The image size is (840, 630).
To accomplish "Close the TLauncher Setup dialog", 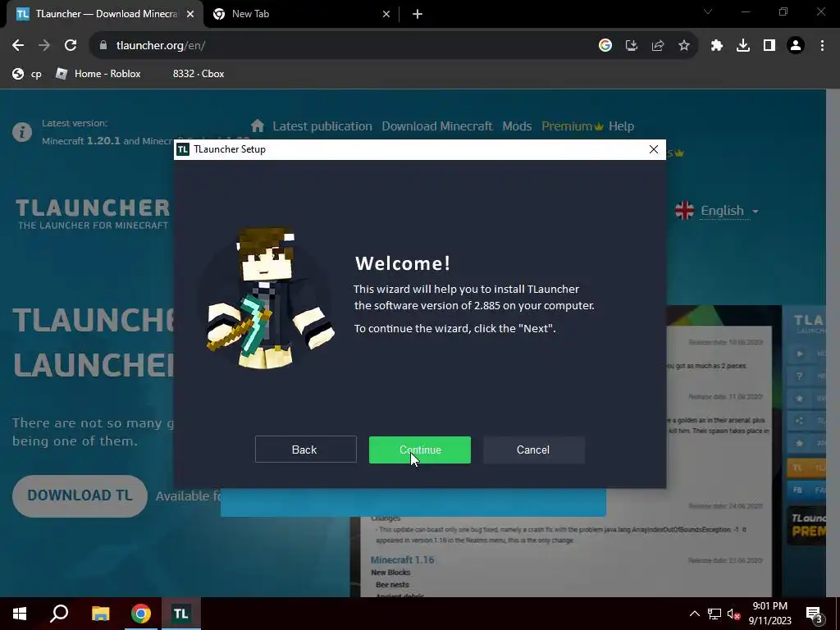I will pyautogui.click(x=654, y=149).
